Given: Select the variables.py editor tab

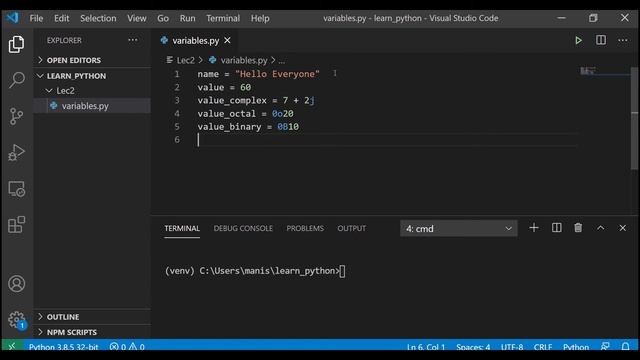Looking at the screenshot, I should tap(196, 40).
